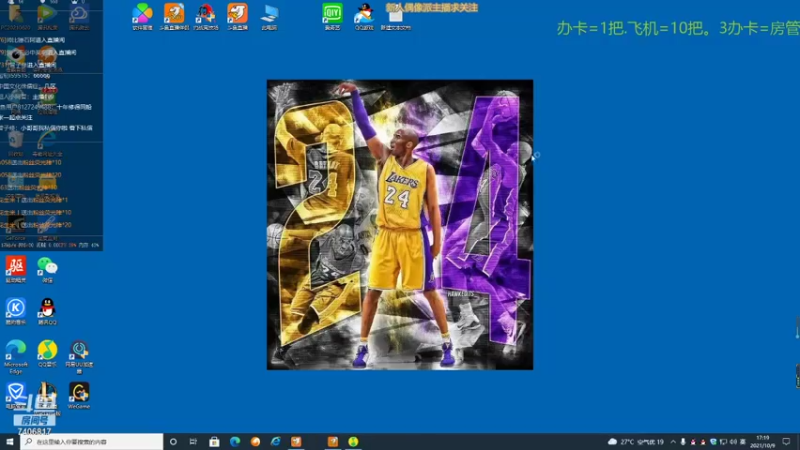Toggle the input method language indicator
Image resolution: width=800 pixels, height=450 pixels.
(743, 442)
